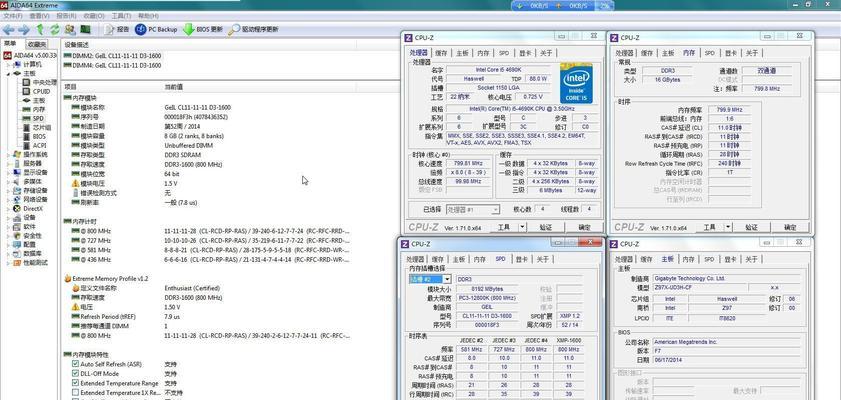Click the users icon in AIDA64 toolbar

tap(70, 29)
